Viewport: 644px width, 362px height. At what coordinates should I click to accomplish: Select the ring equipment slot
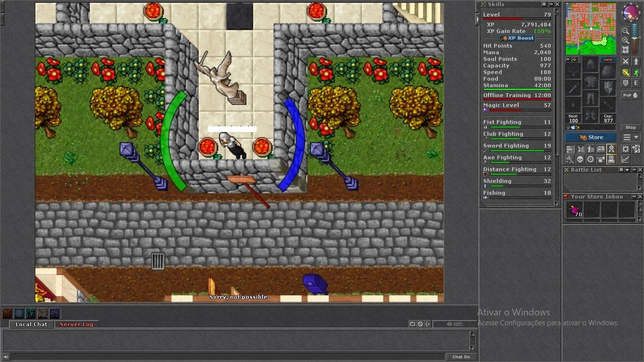click(x=573, y=105)
